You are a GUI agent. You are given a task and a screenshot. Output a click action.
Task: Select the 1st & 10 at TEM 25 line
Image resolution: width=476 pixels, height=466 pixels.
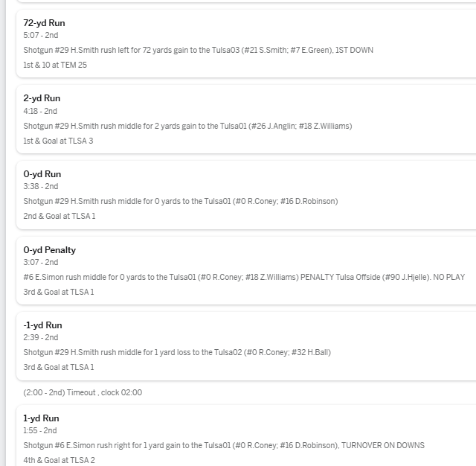[55, 65]
